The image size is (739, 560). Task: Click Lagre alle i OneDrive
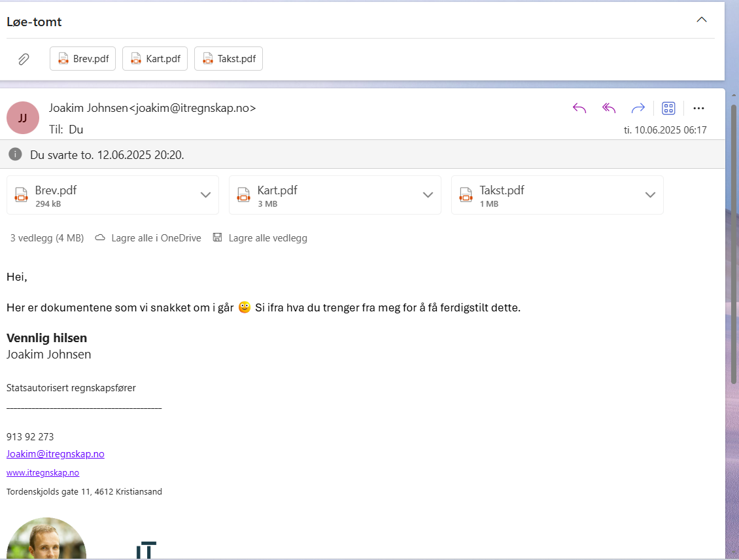pyautogui.click(x=148, y=238)
